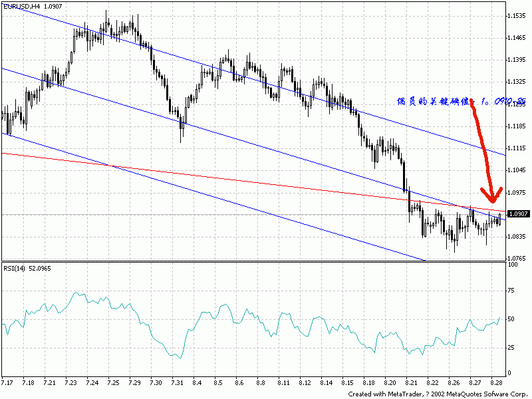The height and width of the screenshot is (399, 532).
Task: Click the 7.17 date label
Action: [x=7, y=383]
